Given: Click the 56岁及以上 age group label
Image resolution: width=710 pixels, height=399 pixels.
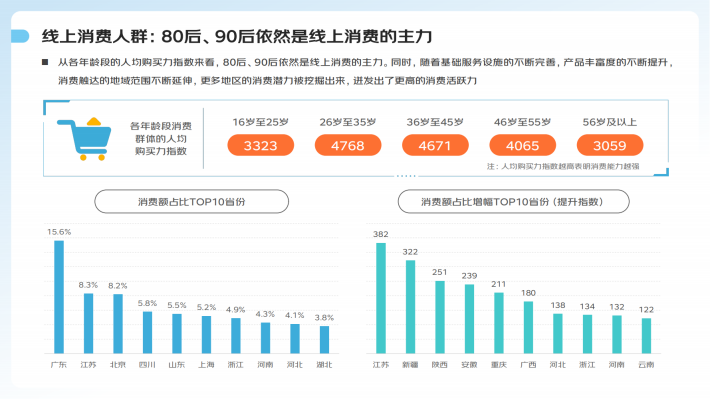Looking at the screenshot, I should coord(609,122).
